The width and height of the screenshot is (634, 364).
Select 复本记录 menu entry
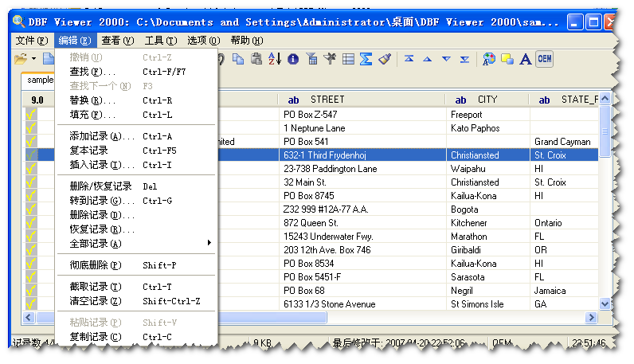point(136,151)
